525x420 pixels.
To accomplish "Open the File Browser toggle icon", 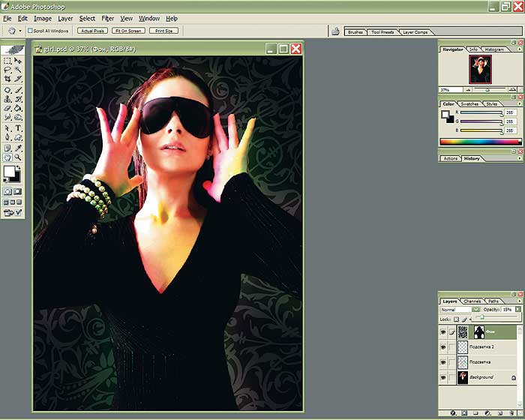I will click(335, 31).
